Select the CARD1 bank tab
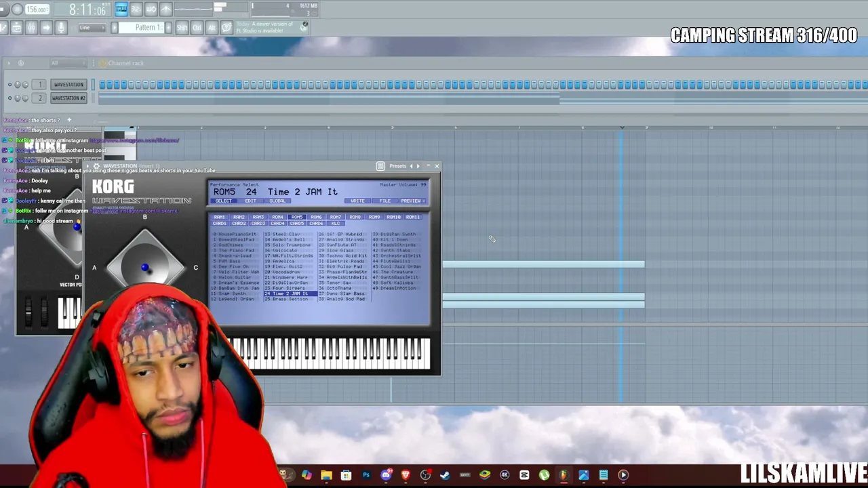The height and width of the screenshot is (488, 868). [x=220, y=224]
